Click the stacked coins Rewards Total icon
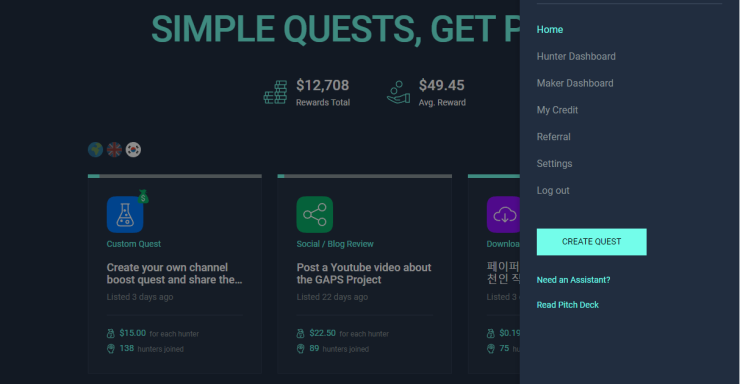The image size is (743, 384). click(x=276, y=92)
